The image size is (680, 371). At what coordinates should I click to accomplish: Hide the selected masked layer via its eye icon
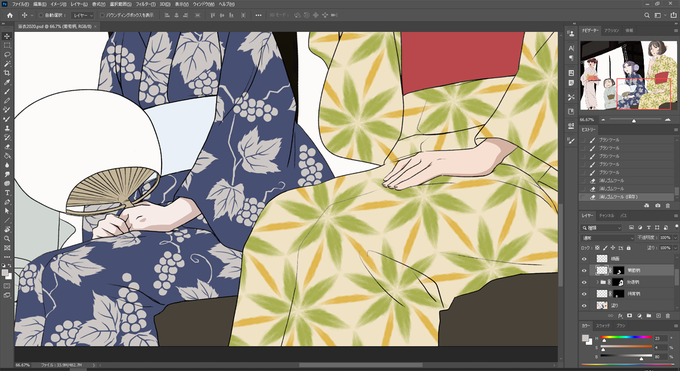[x=584, y=270]
